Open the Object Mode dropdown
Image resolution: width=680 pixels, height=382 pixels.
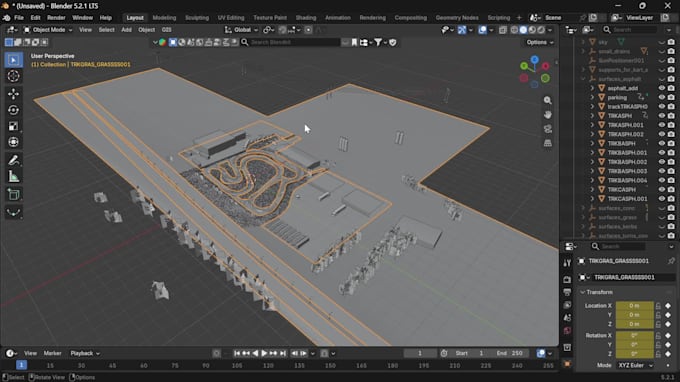pyautogui.click(x=48, y=30)
